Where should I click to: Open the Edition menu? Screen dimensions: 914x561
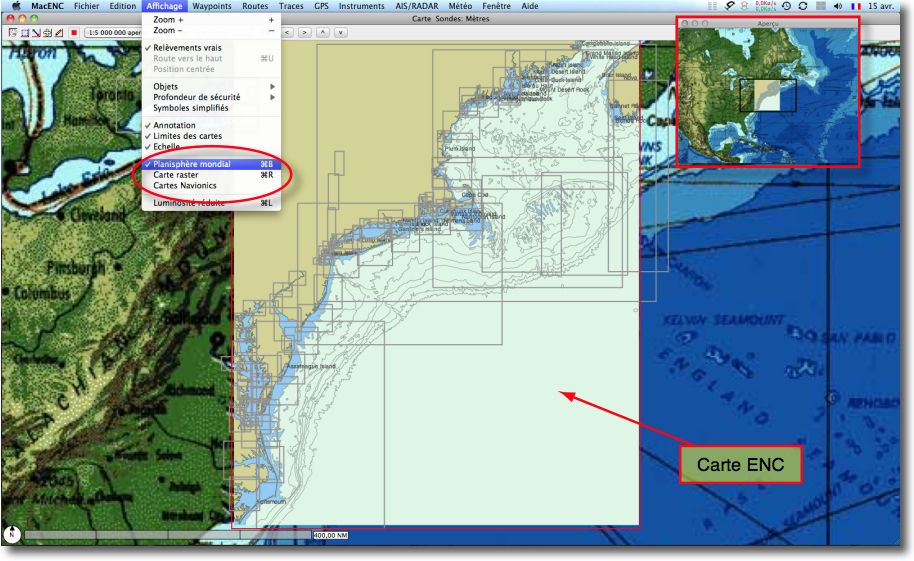tap(122, 6)
